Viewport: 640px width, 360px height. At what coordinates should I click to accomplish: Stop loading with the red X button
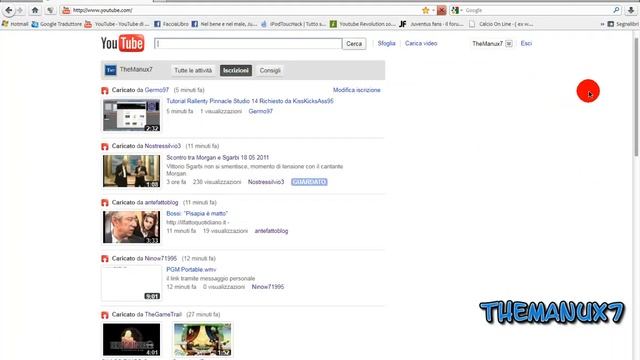point(441,10)
